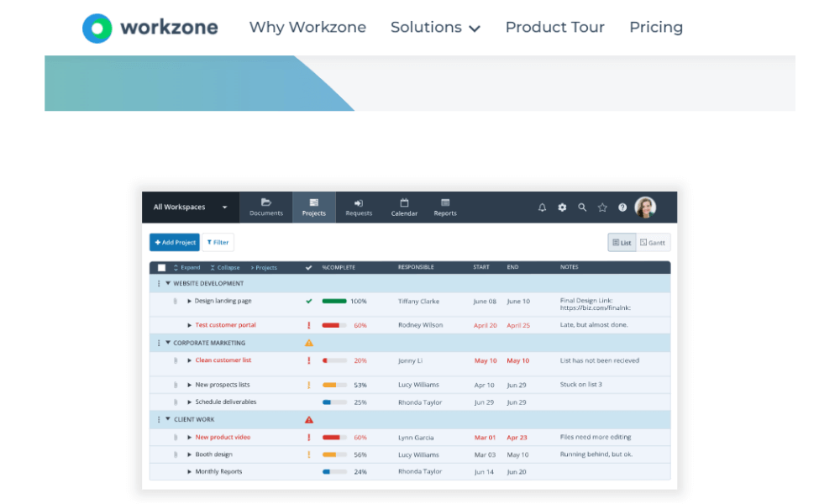Viewport: 840px width, 504px height.
Task: Click the red alert on Clean customer list
Action: coord(308,360)
